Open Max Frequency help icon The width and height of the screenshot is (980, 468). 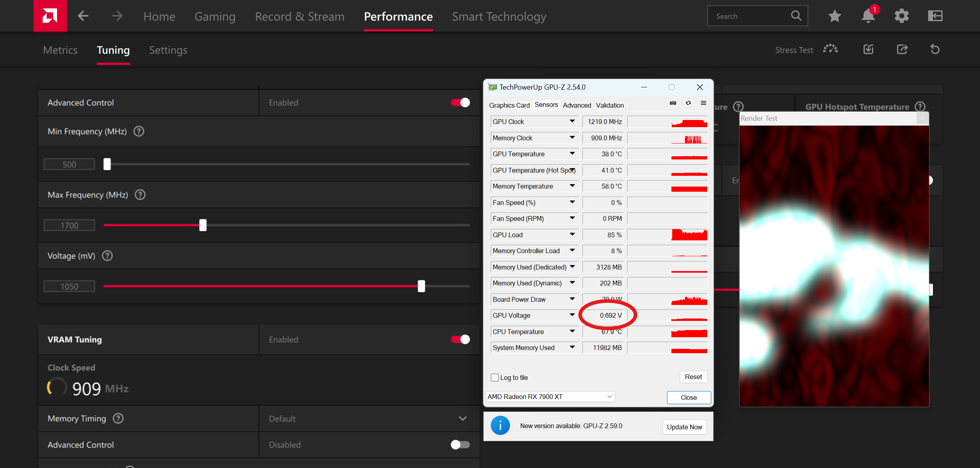click(140, 195)
